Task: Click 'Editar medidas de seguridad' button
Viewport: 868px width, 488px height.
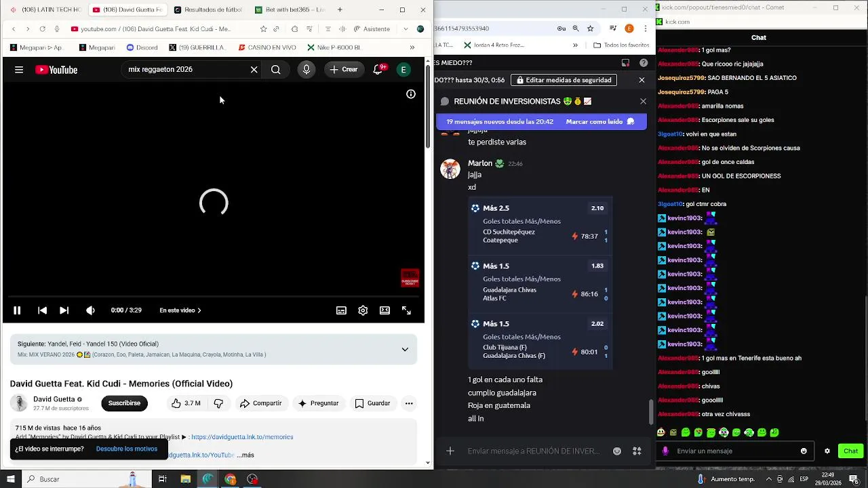Action: (x=564, y=80)
